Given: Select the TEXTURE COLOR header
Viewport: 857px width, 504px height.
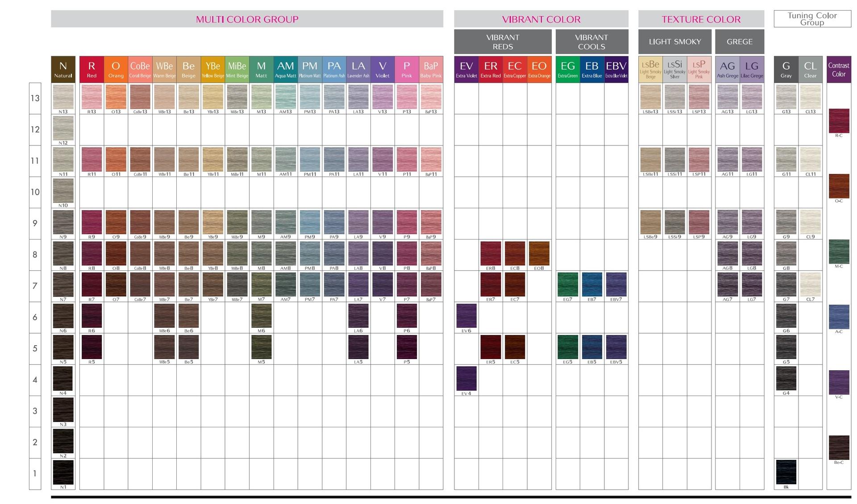Looking at the screenshot, I should [x=701, y=19].
